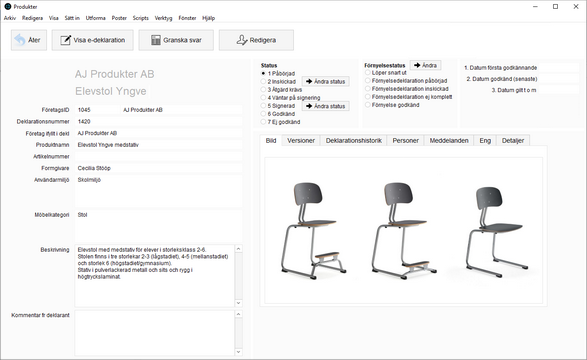Select Förnyelsedeklaration ej komplett option

point(368,97)
